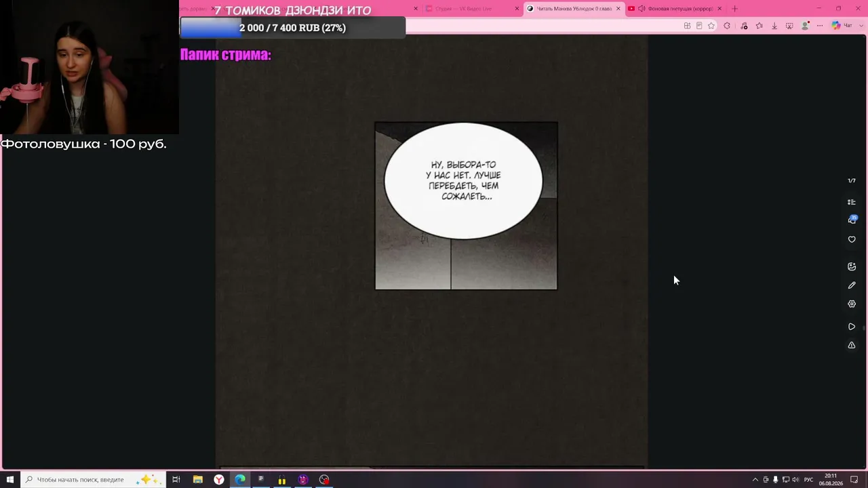Viewport: 868px width, 488px height.
Task: Click the taskbar search box
Action: (x=92, y=479)
